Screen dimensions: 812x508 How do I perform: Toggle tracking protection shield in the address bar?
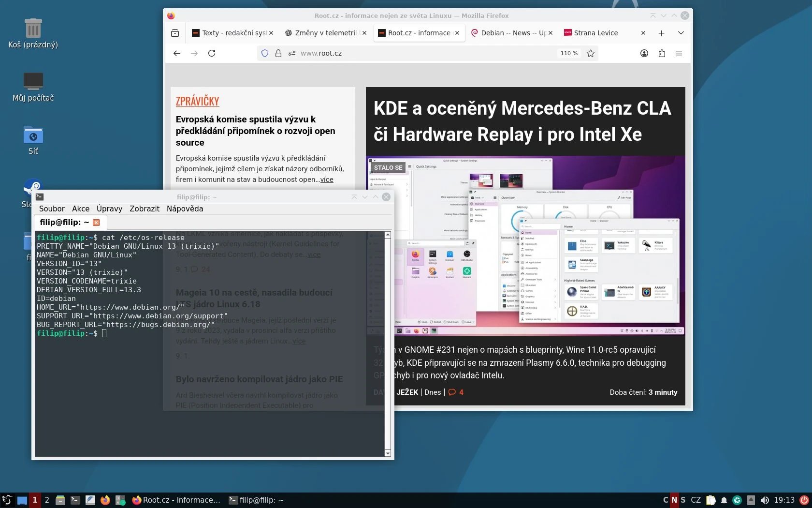tap(264, 53)
